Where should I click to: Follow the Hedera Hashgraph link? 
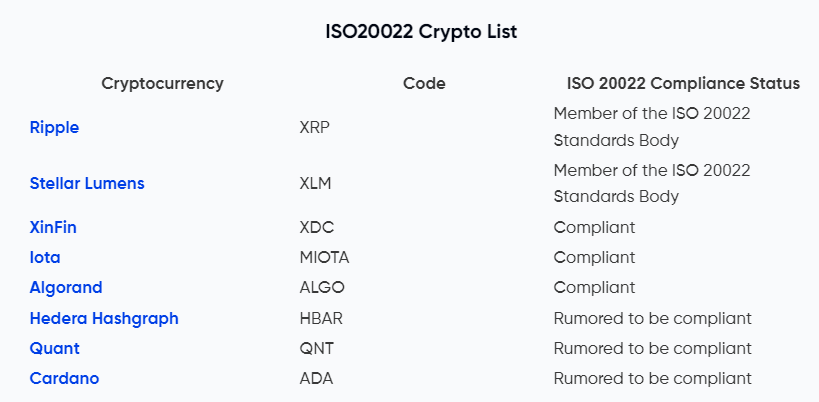click(x=104, y=318)
